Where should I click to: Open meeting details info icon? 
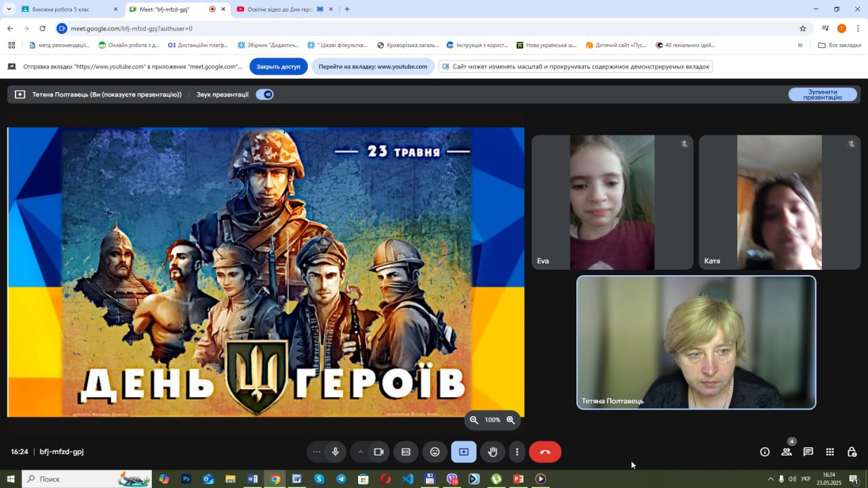click(x=765, y=452)
